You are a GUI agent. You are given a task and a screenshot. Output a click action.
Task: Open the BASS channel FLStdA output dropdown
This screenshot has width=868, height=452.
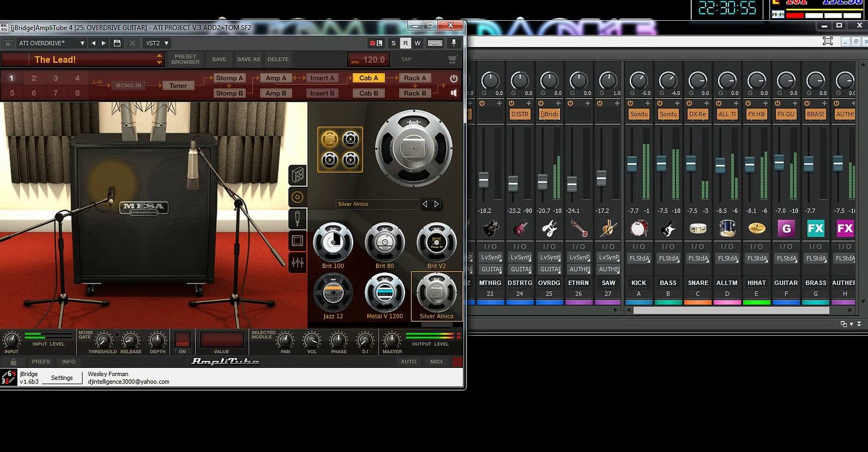coord(668,258)
